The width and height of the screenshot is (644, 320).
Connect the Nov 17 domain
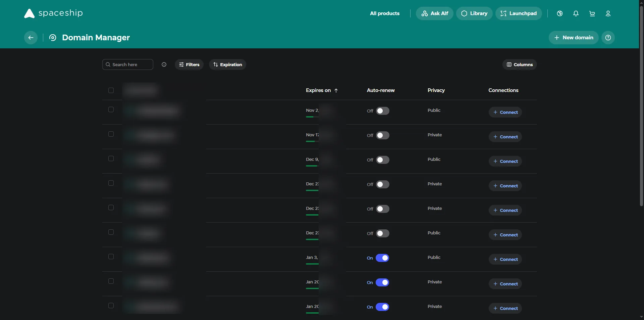(505, 137)
